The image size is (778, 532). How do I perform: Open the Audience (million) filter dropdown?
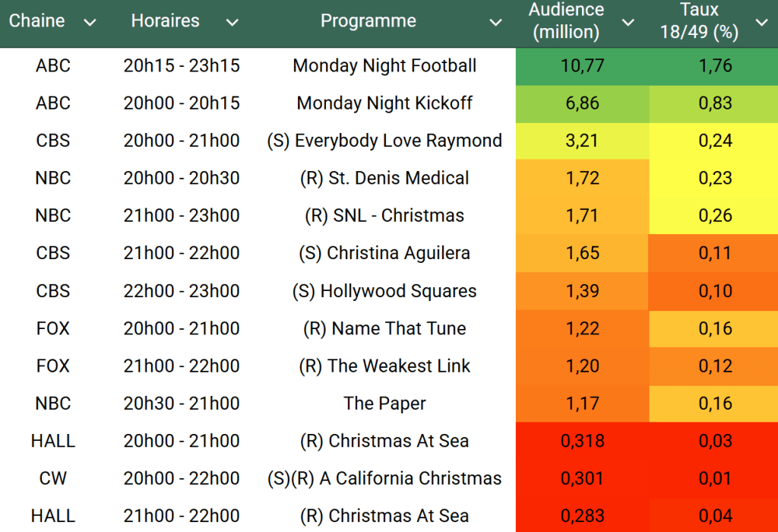(x=628, y=22)
